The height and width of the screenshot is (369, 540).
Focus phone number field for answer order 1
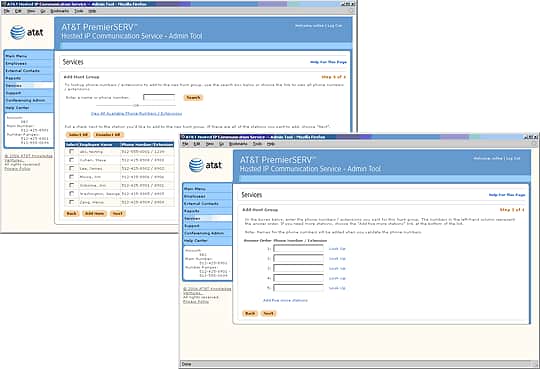coord(299,248)
